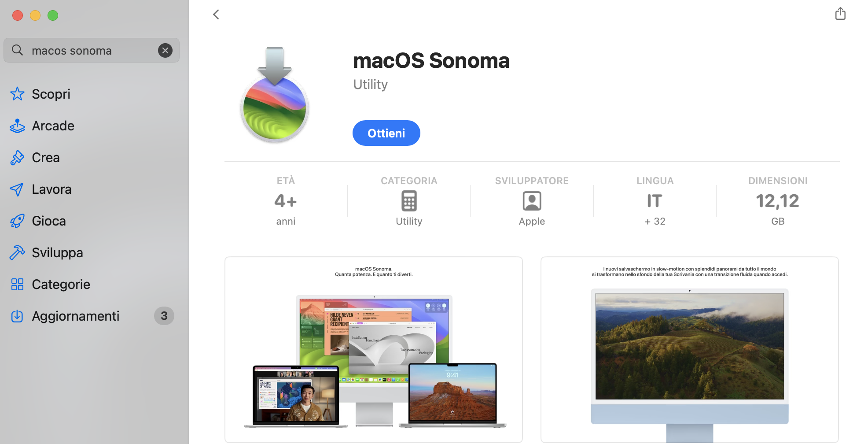Click the back chevron arrow
The width and height of the screenshot is (868, 444).
tap(216, 15)
